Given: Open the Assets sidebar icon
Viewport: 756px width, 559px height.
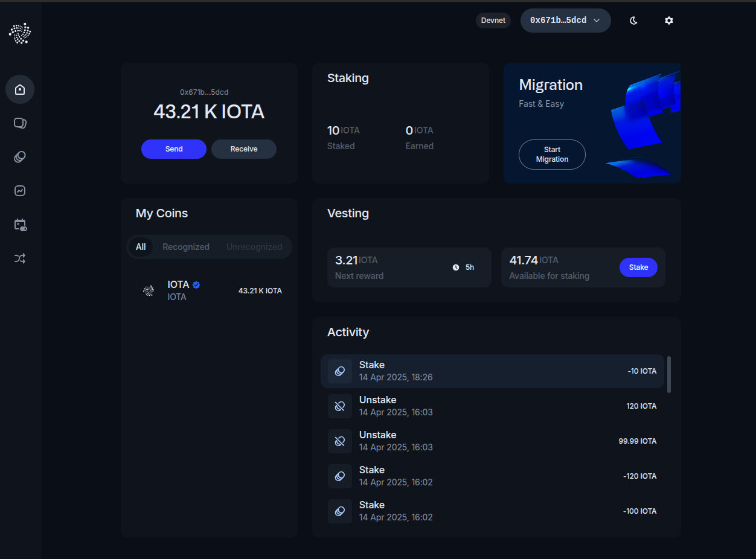Looking at the screenshot, I should coord(20,124).
